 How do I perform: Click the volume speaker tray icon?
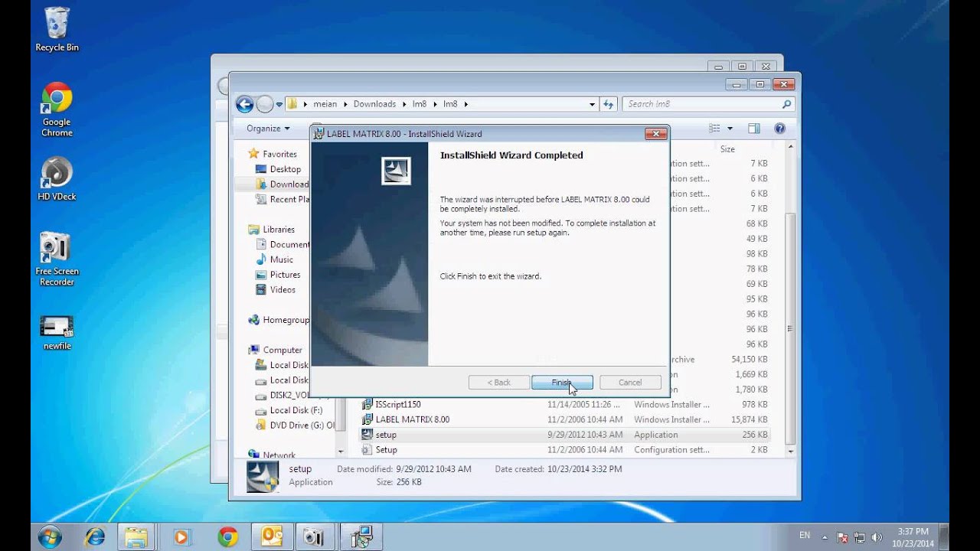tap(876, 537)
